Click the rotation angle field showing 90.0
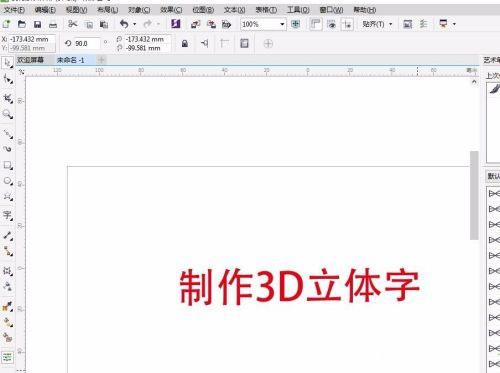This screenshot has width=500, height=373. coord(86,44)
